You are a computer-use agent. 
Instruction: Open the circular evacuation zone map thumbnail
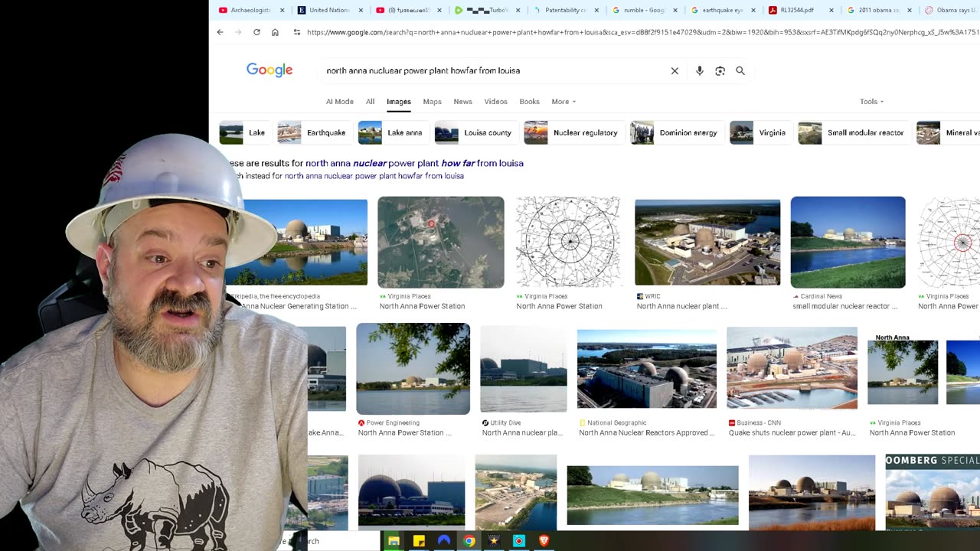568,242
